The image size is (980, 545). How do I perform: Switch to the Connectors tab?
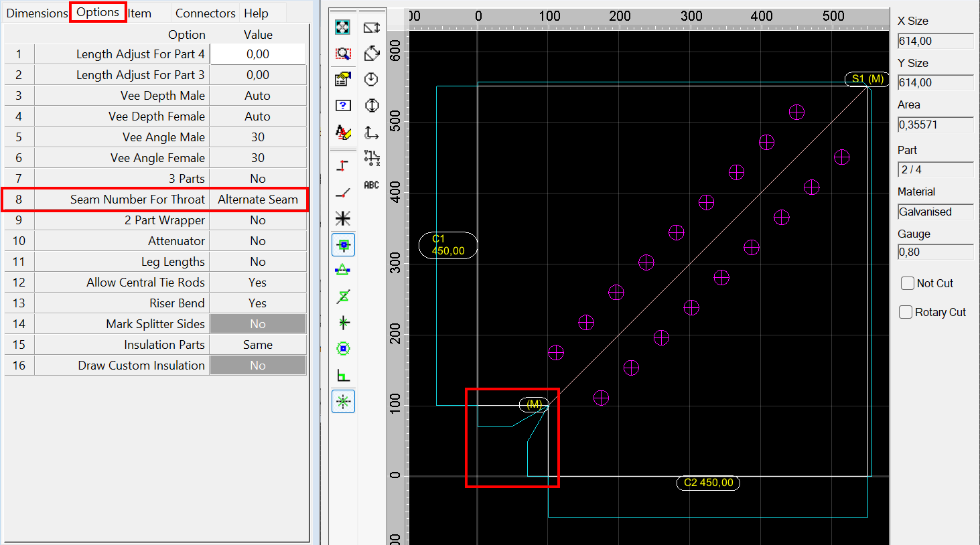pos(205,12)
